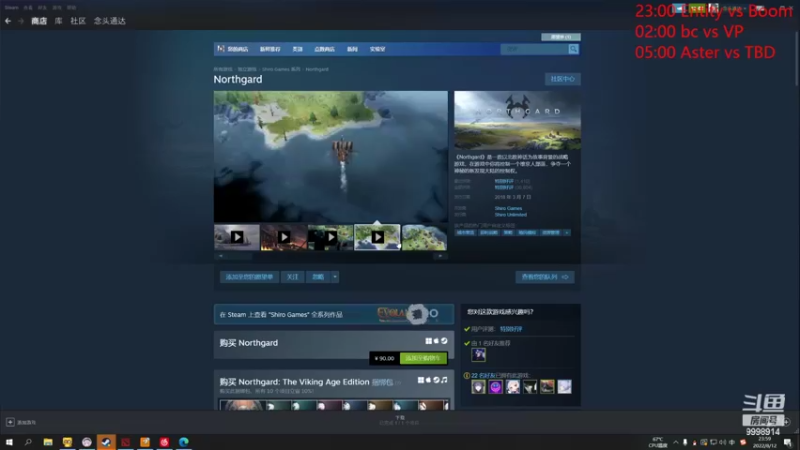Select the fifth village screenshot thumbnail

click(424, 237)
